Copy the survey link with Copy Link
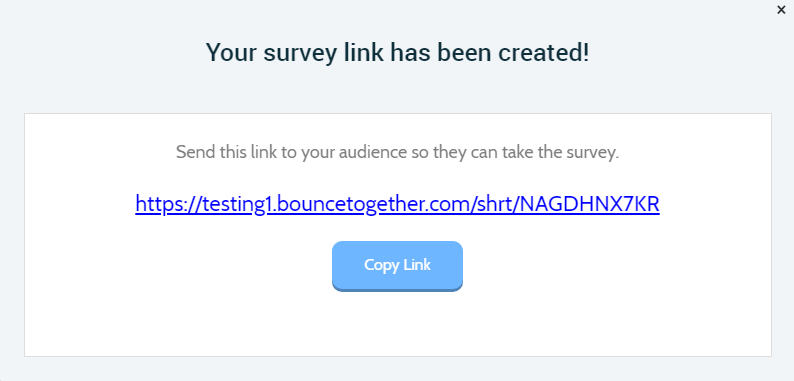794x381 pixels. coord(397,266)
